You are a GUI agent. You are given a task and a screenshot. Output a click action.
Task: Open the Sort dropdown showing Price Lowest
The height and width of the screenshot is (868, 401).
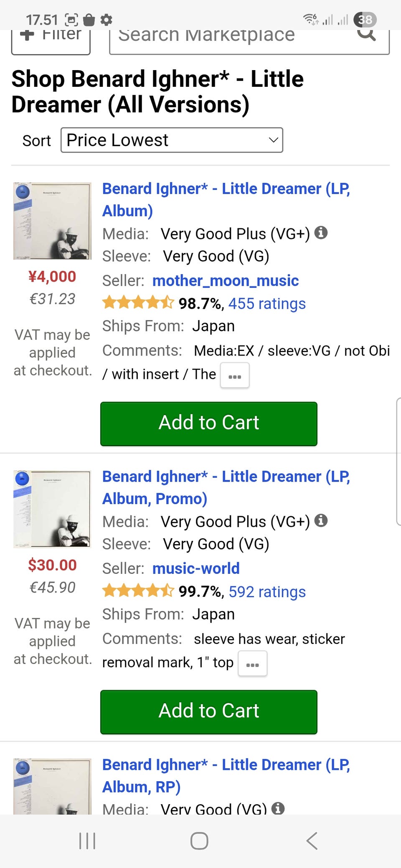point(172,140)
